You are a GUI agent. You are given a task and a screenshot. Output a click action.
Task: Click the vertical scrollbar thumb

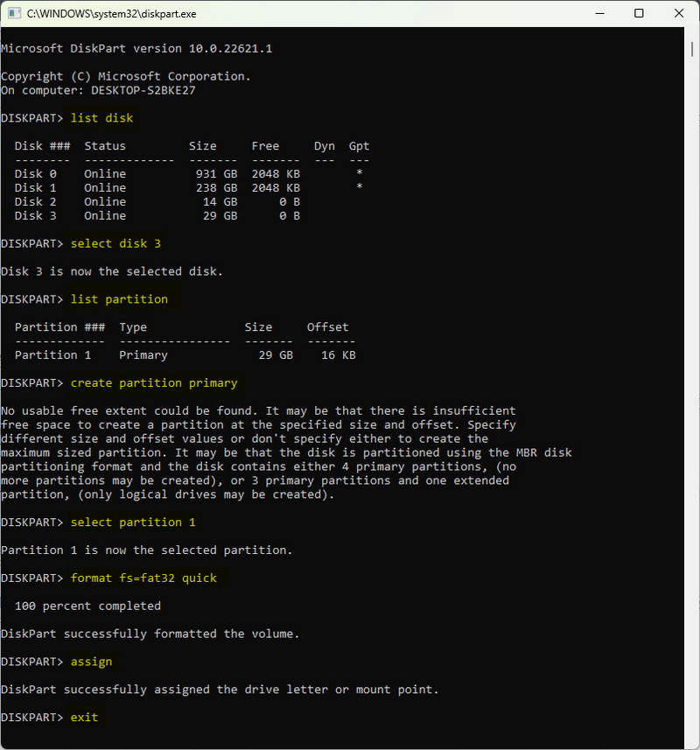[692, 49]
